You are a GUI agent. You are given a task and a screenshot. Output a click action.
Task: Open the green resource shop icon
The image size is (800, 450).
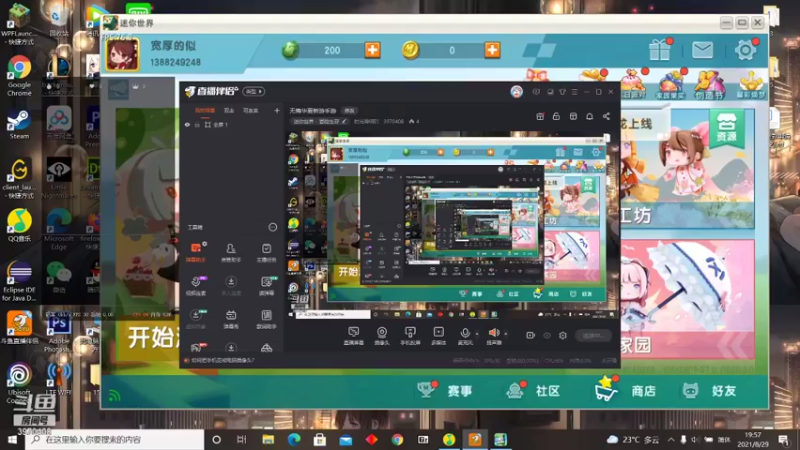[x=727, y=128]
